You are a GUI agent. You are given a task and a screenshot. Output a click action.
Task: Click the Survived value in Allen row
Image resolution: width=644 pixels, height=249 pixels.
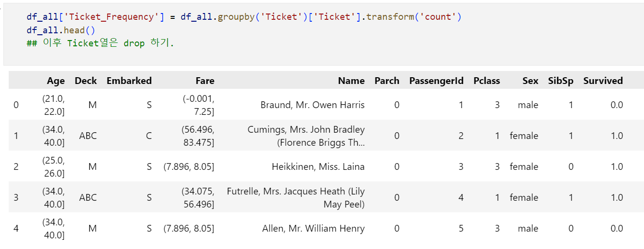coord(616,228)
